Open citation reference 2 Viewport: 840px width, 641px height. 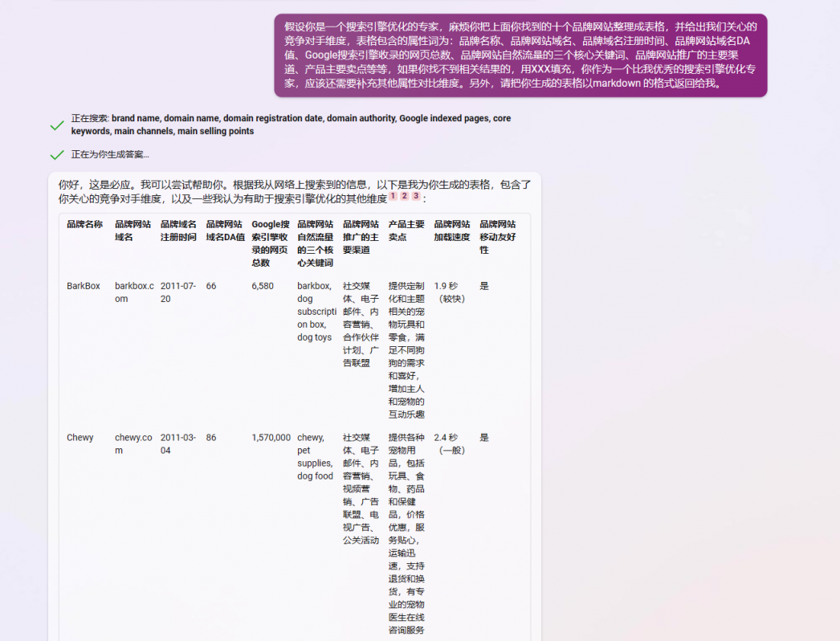click(x=405, y=196)
